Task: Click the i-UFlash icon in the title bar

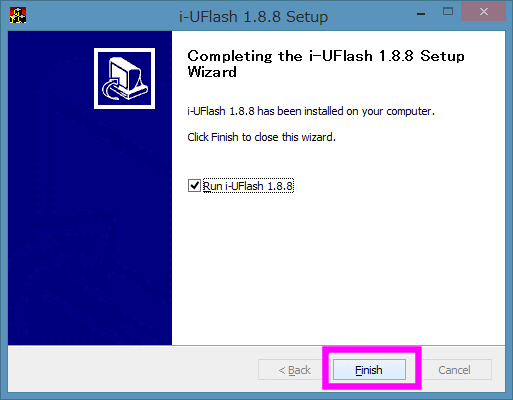Action: click(18, 15)
